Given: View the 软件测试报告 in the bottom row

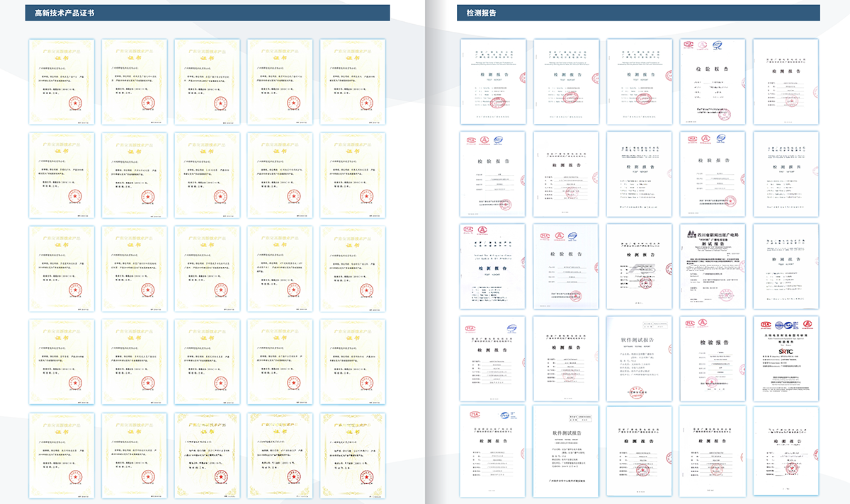Looking at the screenshot, I should (567, 451).
